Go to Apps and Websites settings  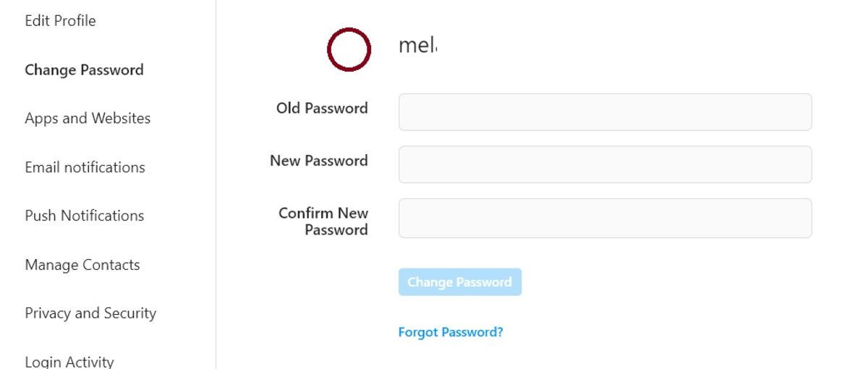pos(88,119)
